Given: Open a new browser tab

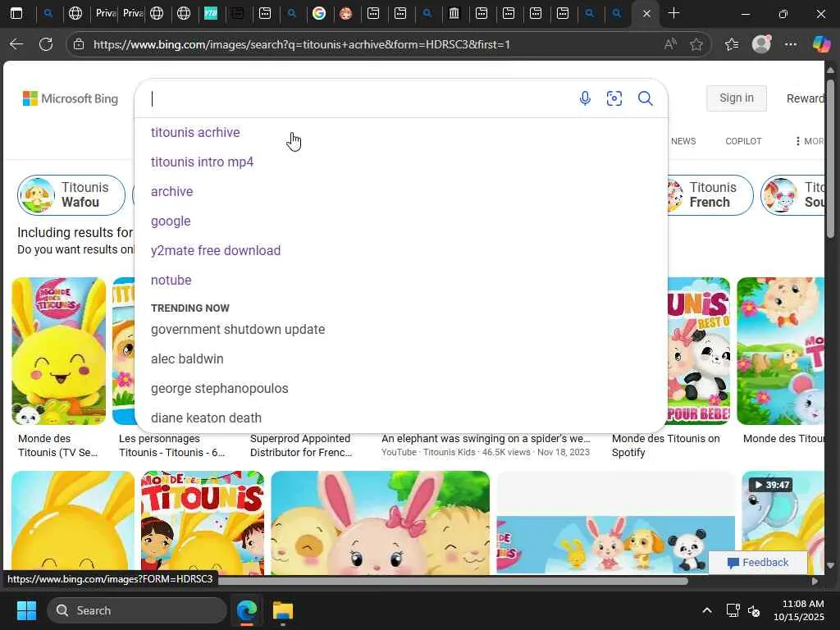Looking at the screenshot, I should 674,13.
